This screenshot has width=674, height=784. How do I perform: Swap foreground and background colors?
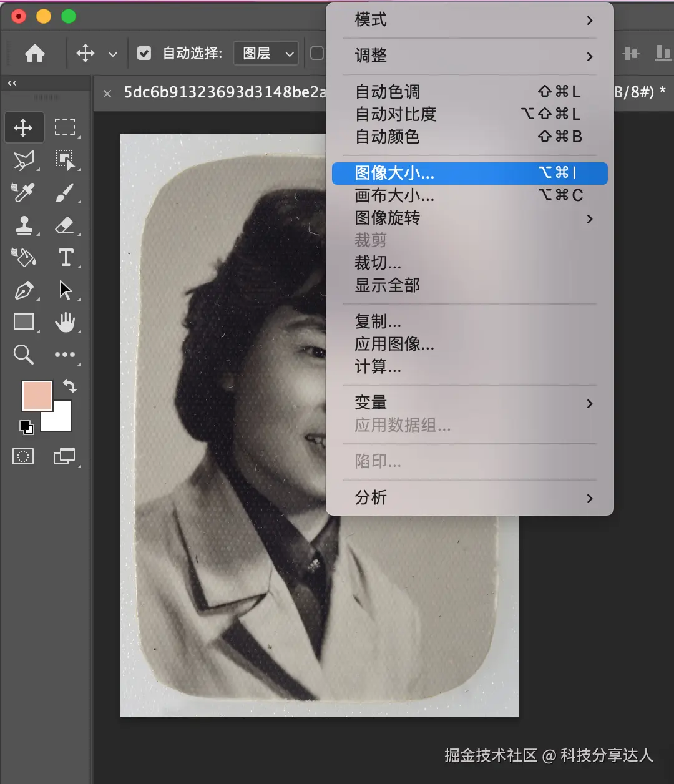(x=70, y=386)
